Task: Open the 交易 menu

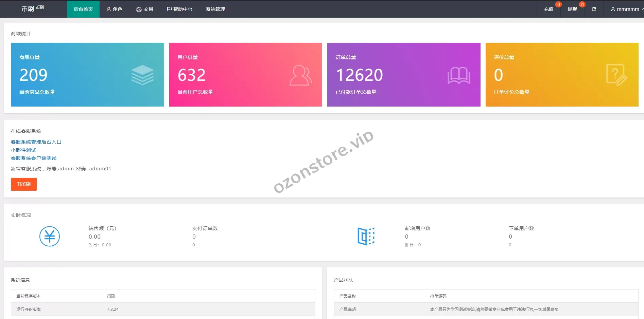Action: [x=144, y=9]
